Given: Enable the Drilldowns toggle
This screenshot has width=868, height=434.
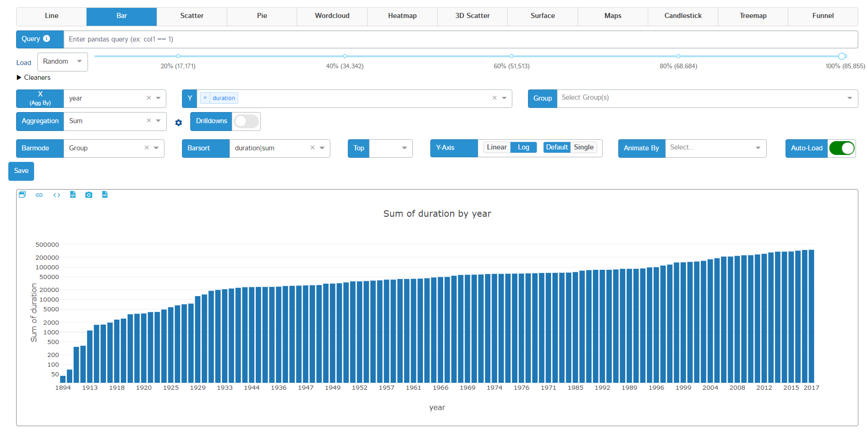Looking at the screenshot, I should pyautogui.click(x=246, y=121).
